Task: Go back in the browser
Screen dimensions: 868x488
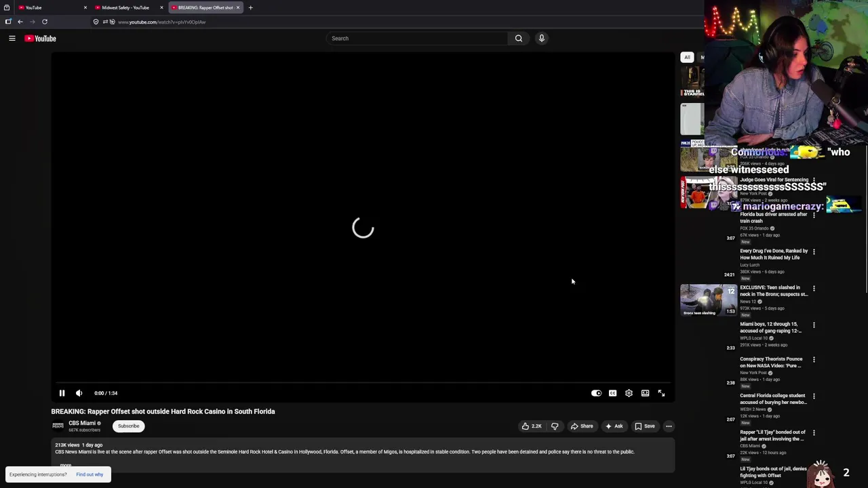Action: click(x=20, y=22)
